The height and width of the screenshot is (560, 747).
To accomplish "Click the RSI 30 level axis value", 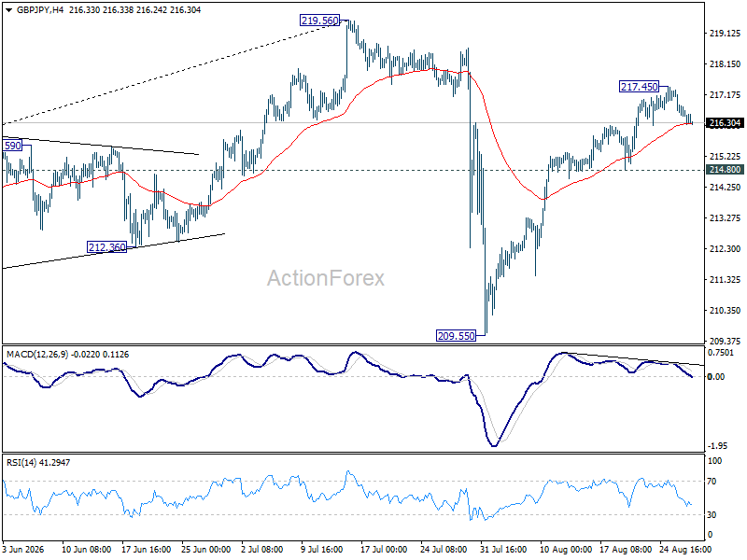I will 712,515.
